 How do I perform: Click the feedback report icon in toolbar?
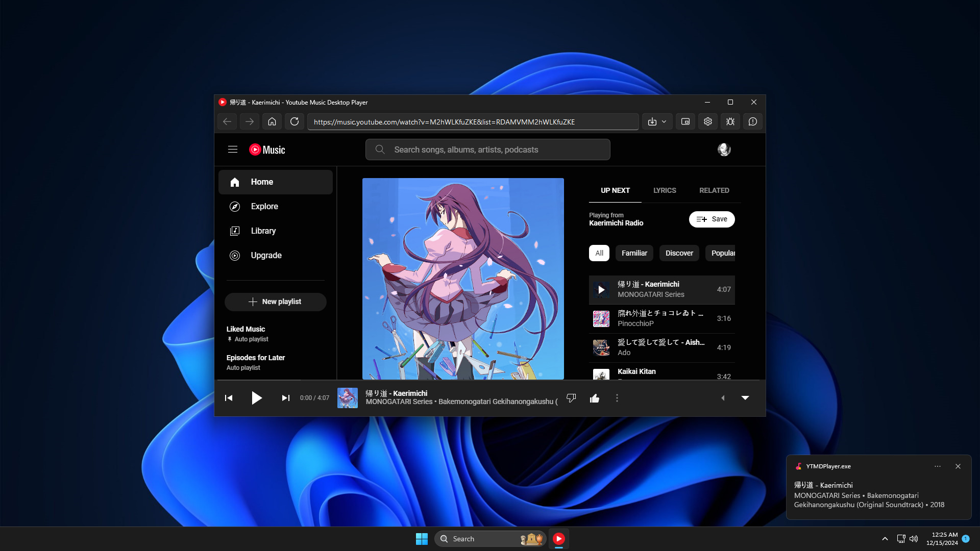coord(753,121)
